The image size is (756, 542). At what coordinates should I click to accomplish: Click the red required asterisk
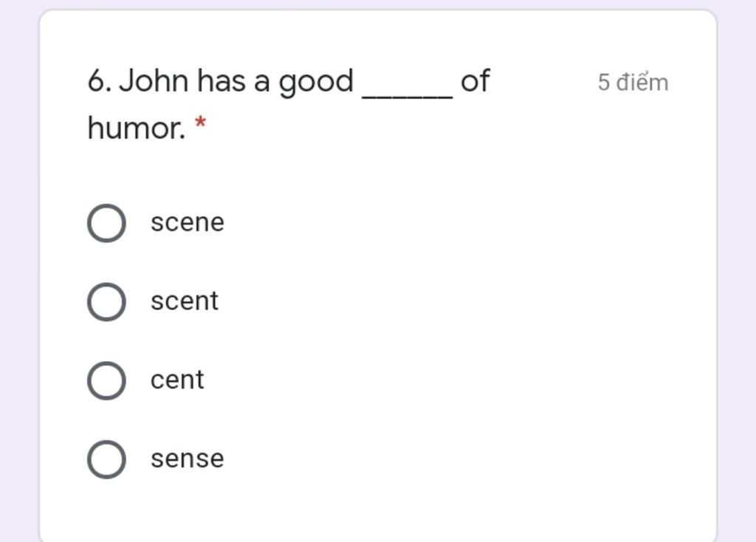[200, 123]
